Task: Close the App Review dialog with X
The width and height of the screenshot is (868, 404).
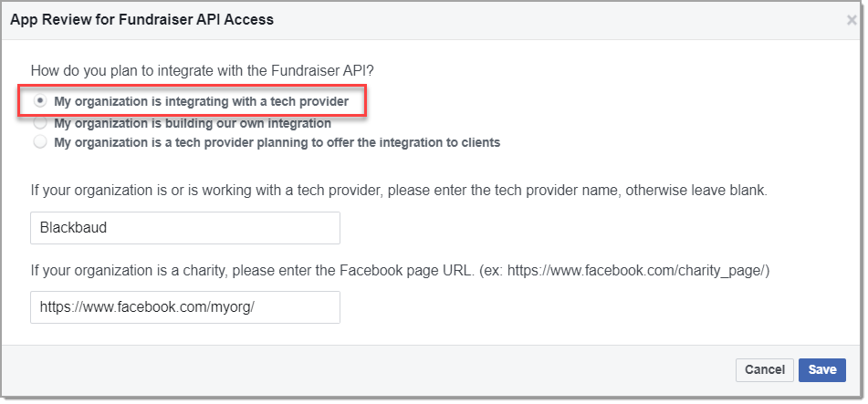Action: click(852, 19)
